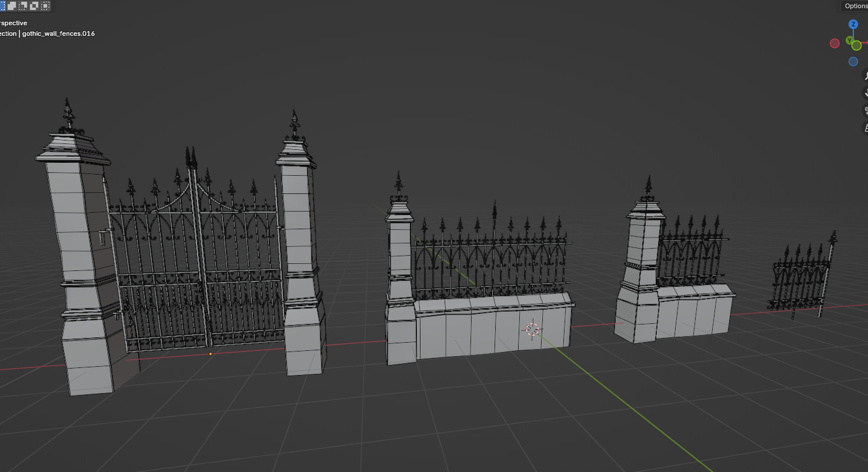Click the zoom magnifier viewport navigation button
Screen dimensions: 868x472
tap(865, 75)
